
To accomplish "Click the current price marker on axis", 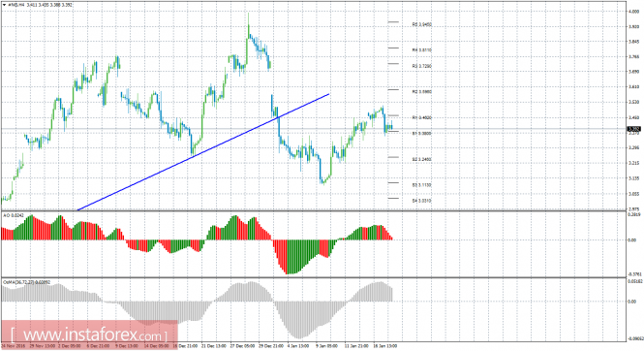I will (x=634, y=129).
